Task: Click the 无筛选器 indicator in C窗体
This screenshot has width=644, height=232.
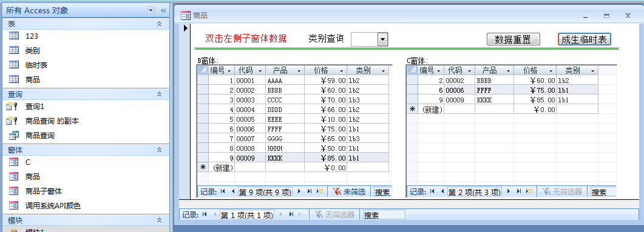Action: [x=562, y=191]
